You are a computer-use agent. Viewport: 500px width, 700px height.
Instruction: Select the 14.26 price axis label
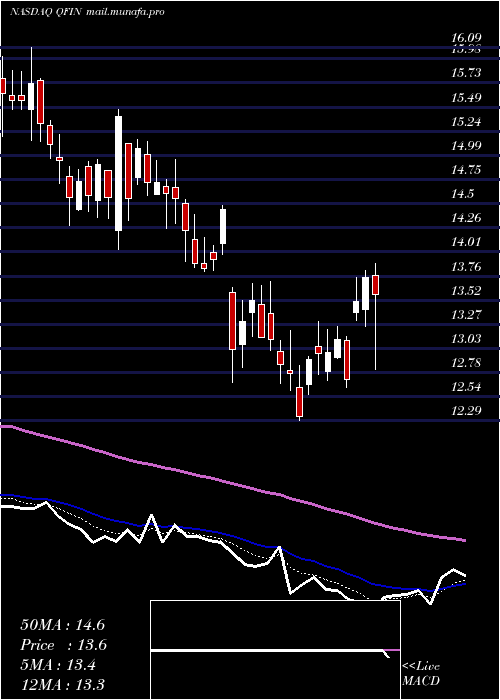click(467, 218)
